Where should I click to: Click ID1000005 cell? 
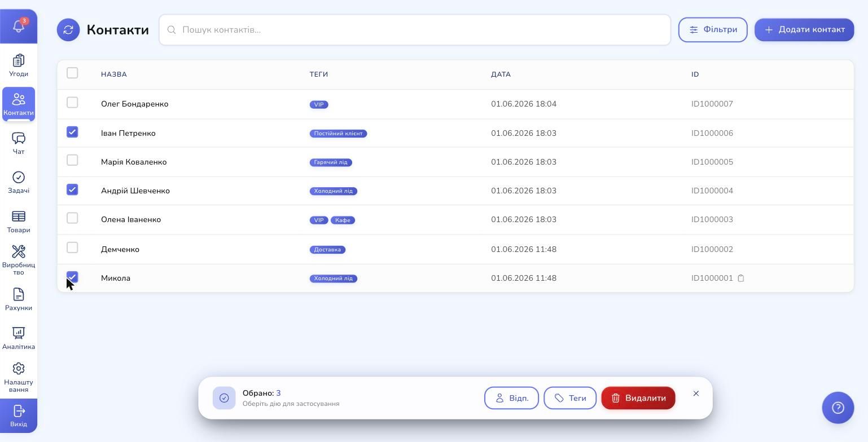[x=712, y=162]
